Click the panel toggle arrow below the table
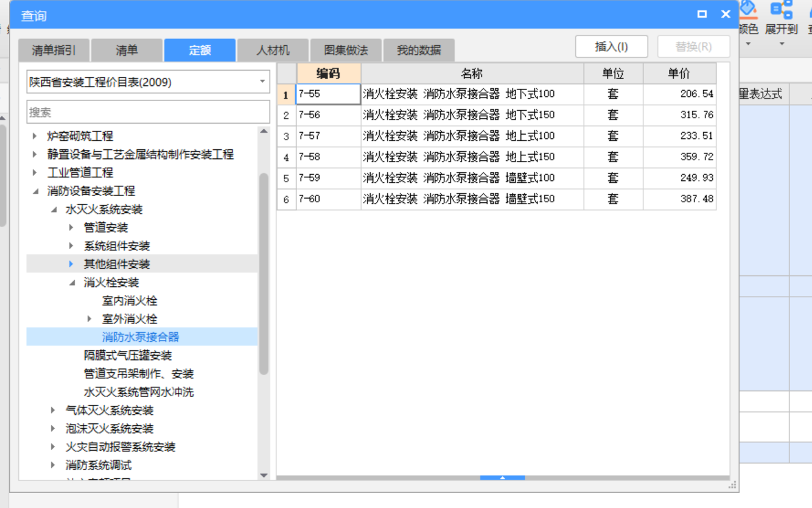 click(x=503, y=478)
